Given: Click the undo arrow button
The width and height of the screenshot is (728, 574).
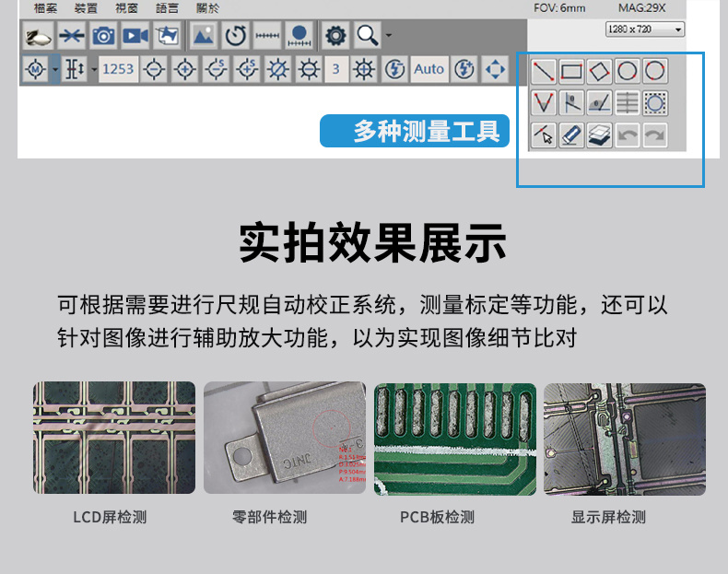Looking at the screenshot, I should click(x=628, y=135).
